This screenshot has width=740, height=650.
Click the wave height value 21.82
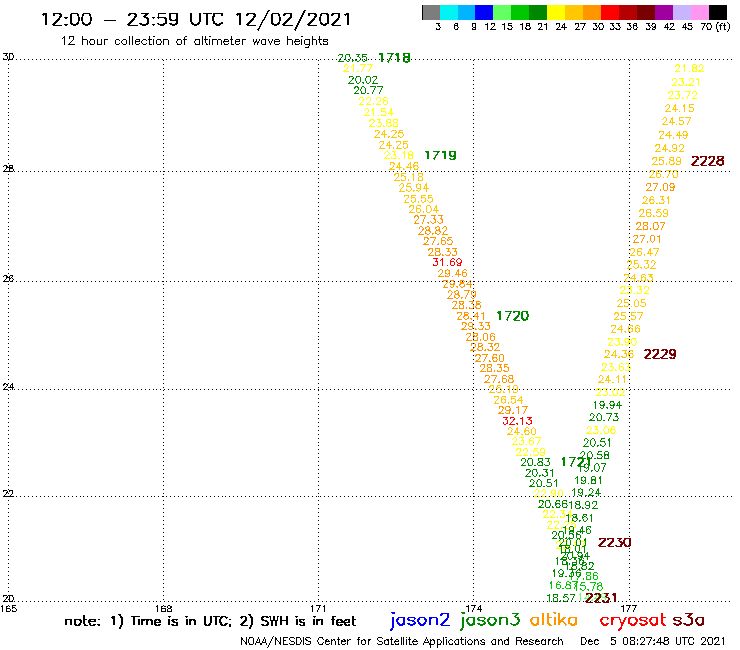pos(689,68)
